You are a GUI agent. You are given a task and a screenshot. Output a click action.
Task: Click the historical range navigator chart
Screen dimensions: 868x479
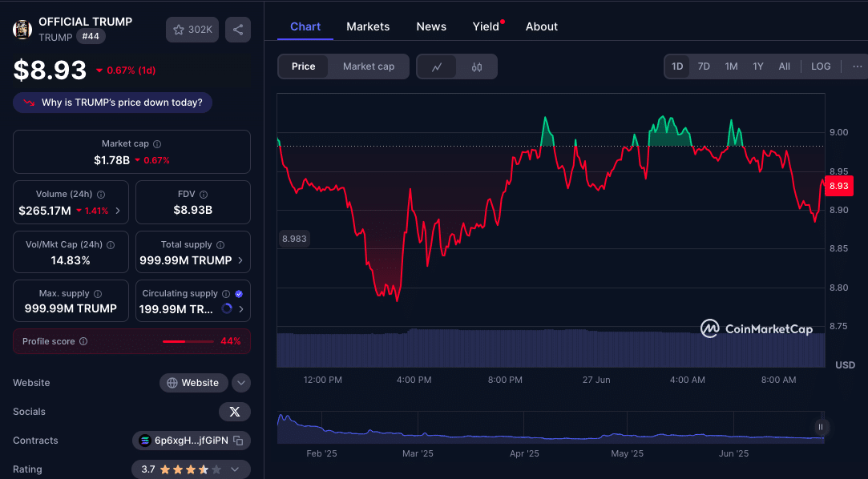[551, 428]
